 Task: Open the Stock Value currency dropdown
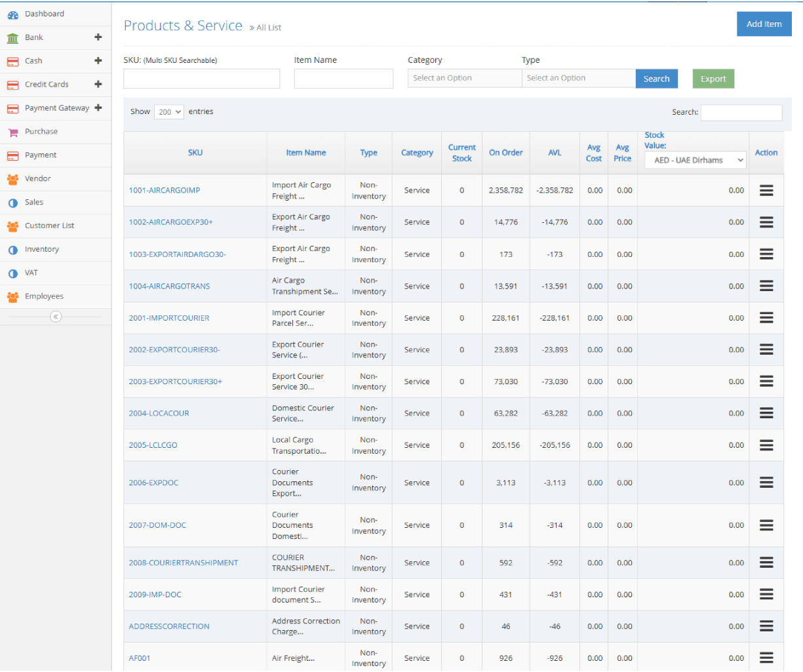pos(695,160)
